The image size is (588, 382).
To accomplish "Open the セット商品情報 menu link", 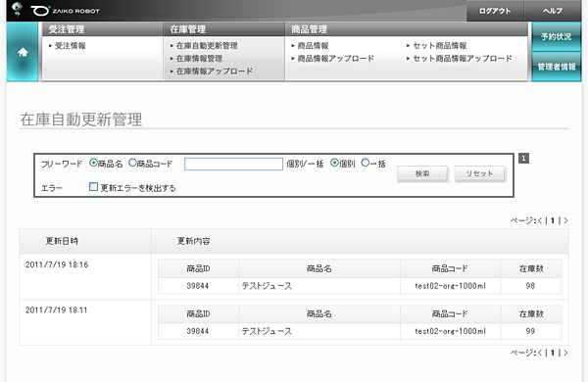I will coord(439,46).
